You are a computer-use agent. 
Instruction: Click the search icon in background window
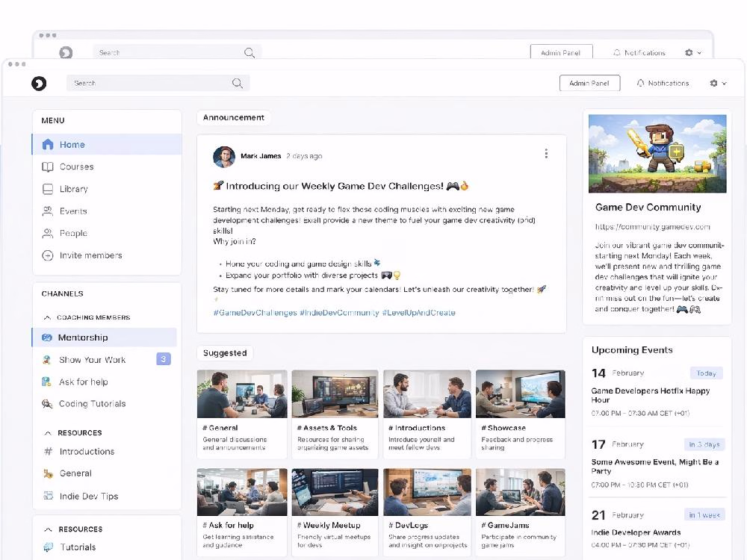pos(249,52)
